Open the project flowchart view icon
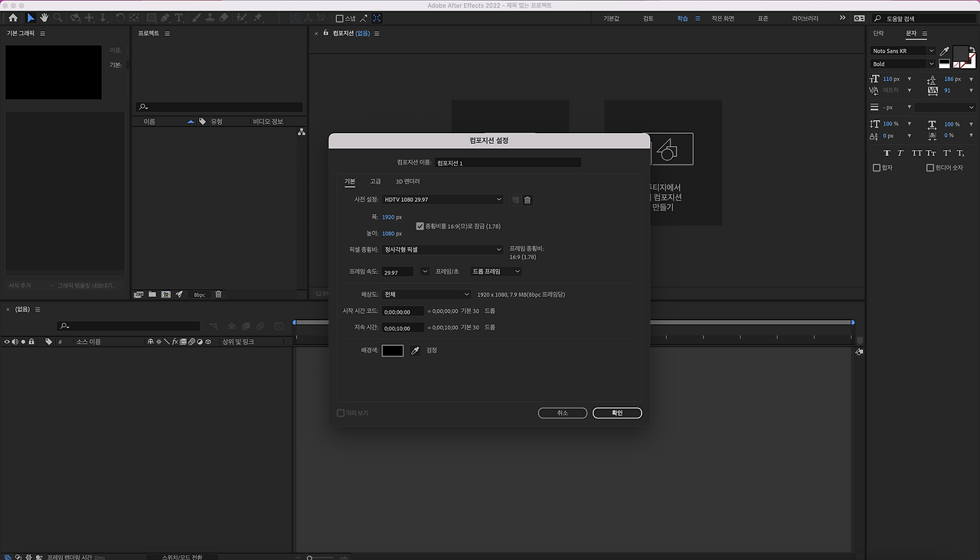 tap(302, 132)
